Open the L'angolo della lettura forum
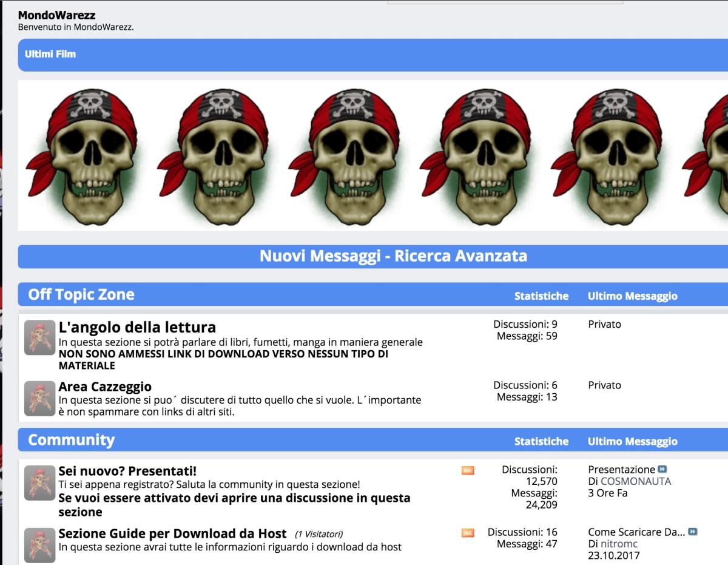This screenshot has width=728, height=565. (x=136, y=326)
